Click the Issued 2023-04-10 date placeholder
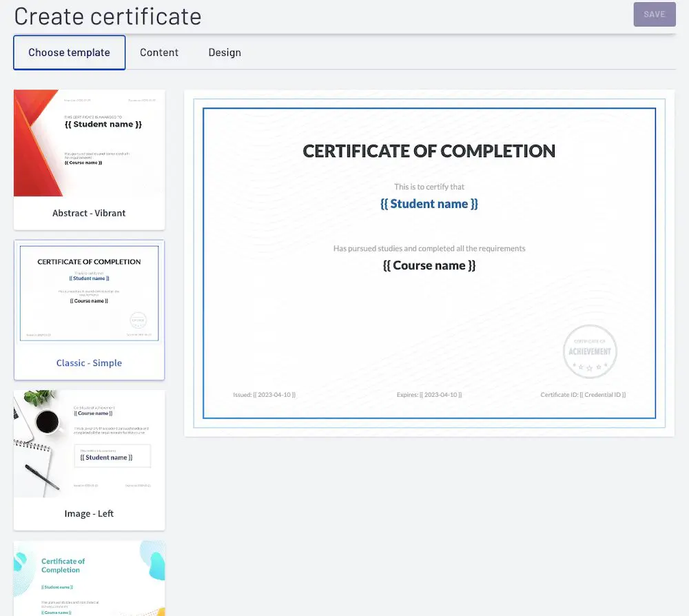Viewport: 689px width, 616px height. 264,395
